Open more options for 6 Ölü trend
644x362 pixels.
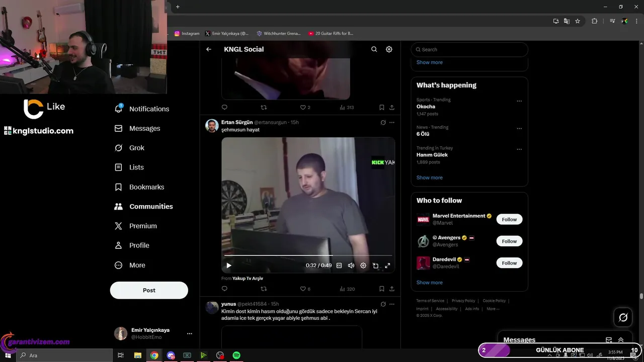pyautogui.click(x=519, y=129)
